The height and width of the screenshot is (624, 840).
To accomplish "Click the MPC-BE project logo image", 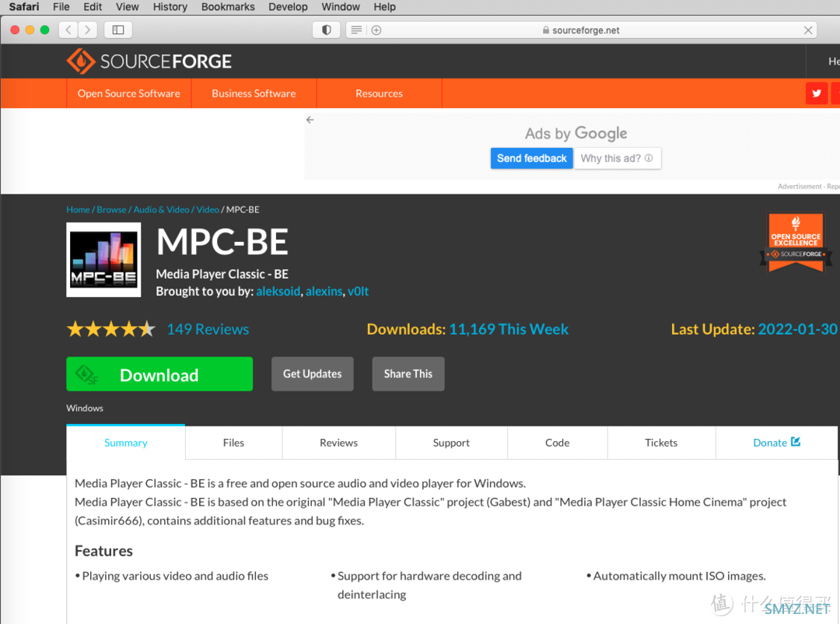I will [103, 259].
